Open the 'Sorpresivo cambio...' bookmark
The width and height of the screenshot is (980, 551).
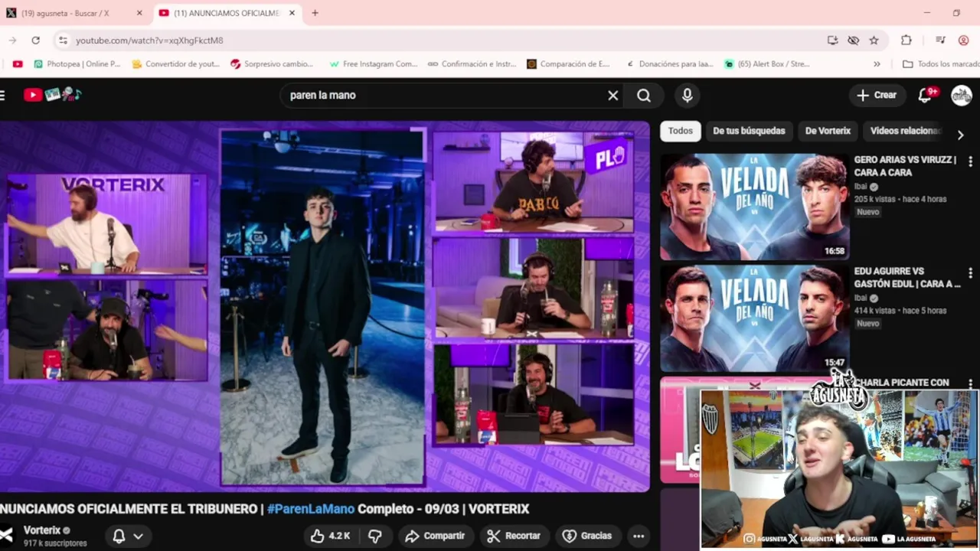pos(272,64)
